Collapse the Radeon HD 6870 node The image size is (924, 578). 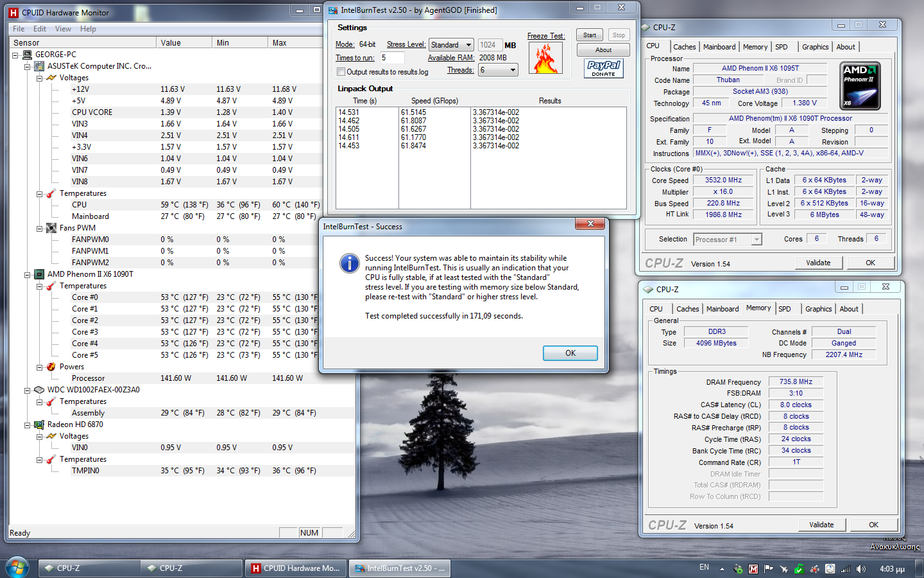[27, 425]
